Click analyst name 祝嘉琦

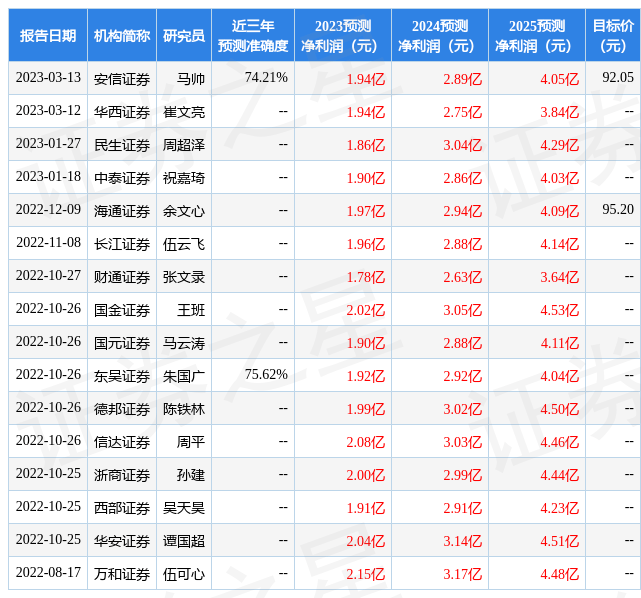[x=184, y=178]
